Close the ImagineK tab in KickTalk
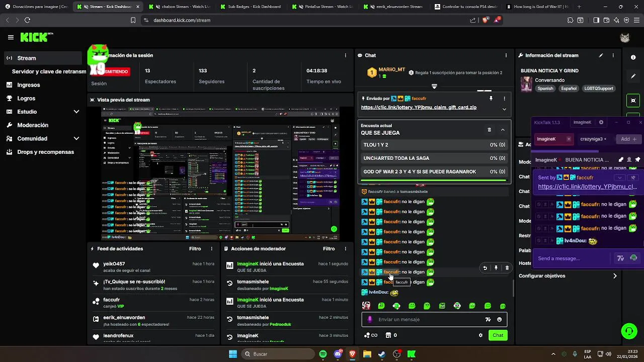The height and width of the screenshot is (362, 644). click(569, 139)
